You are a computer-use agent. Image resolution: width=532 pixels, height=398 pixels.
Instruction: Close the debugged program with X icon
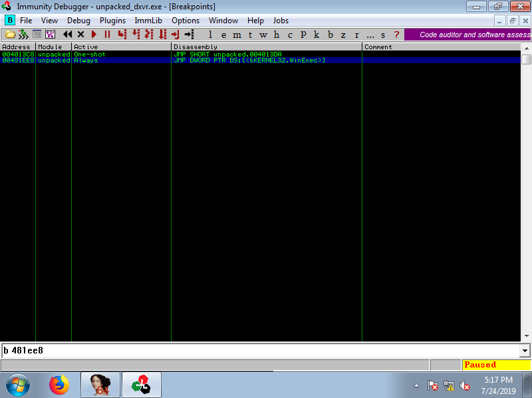[x=80, y=35]
